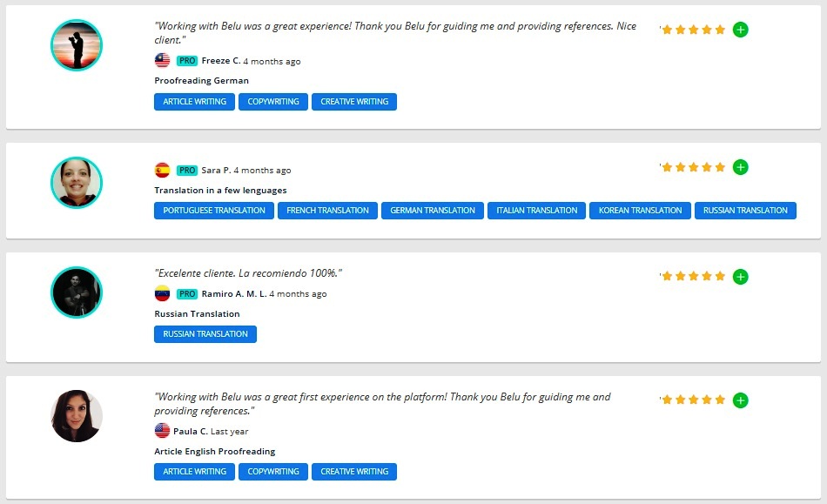This screenshot has height=504, width=827.
Task: Click green plus icon on Freeze C. review
Action: [x=740, y=30]
